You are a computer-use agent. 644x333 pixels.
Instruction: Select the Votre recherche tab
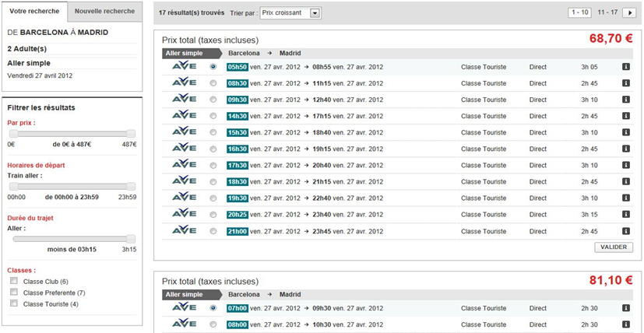33,12
